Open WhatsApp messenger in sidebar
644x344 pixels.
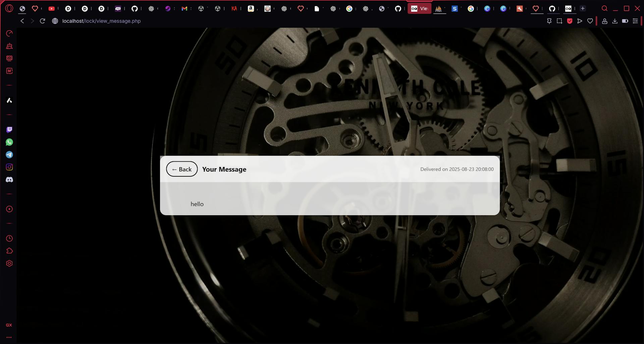[x=9, y=142]
